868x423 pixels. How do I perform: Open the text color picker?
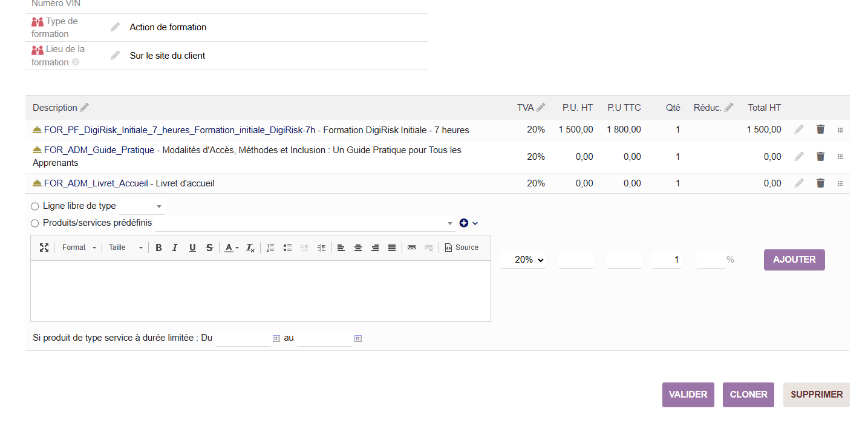point(232,248)
